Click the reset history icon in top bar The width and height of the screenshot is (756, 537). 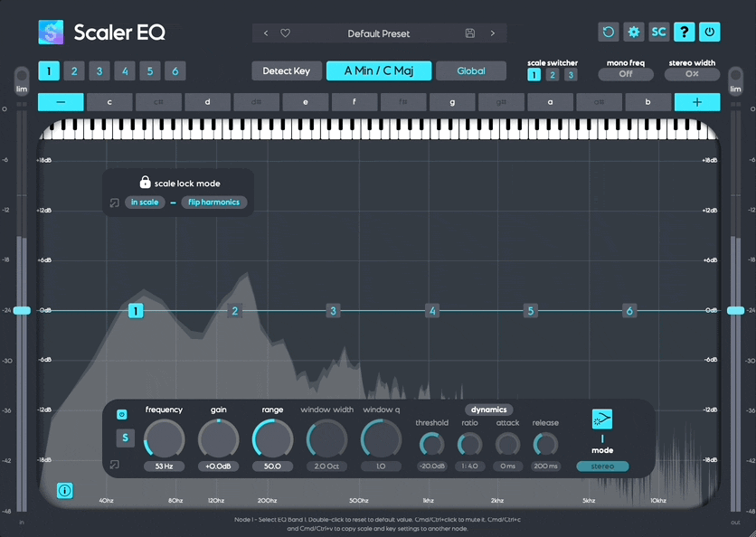click(x=607, y=32)
